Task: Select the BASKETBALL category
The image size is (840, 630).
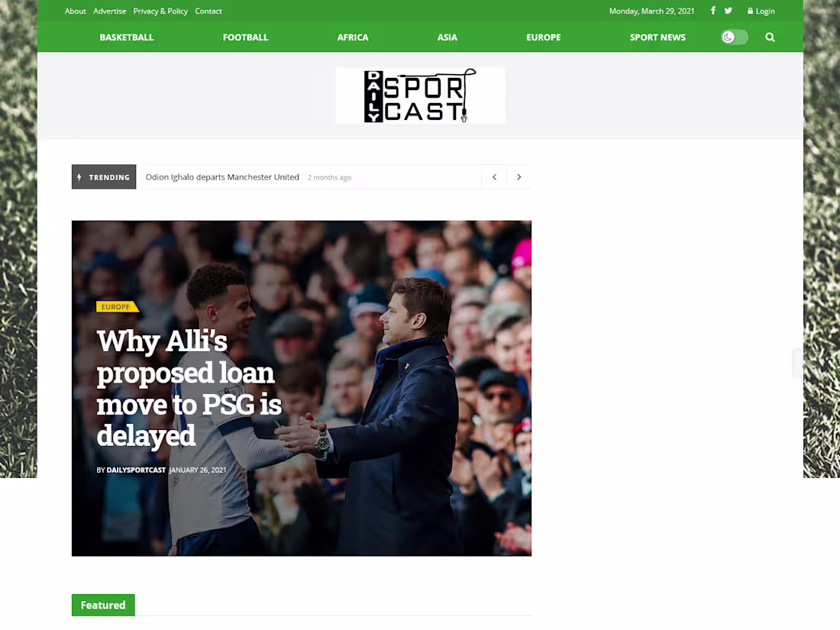Action: click(126, 37)
